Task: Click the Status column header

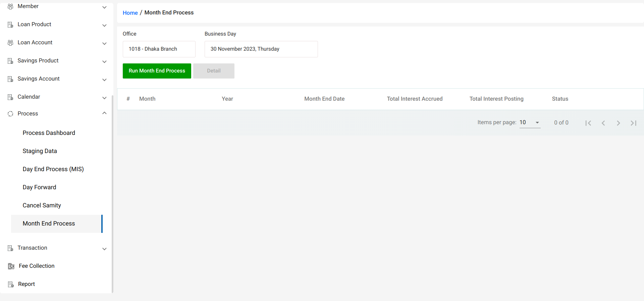Action: [x=560, y=99]
